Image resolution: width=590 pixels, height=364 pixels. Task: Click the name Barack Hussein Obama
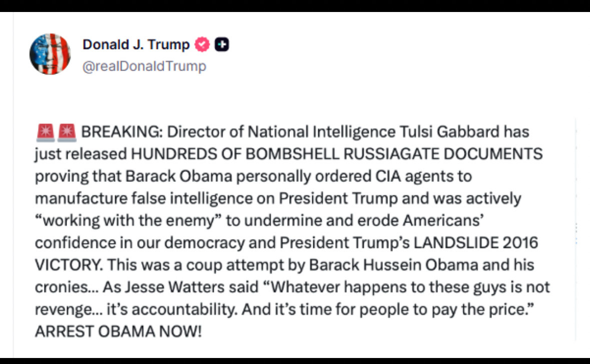point(381,265)
